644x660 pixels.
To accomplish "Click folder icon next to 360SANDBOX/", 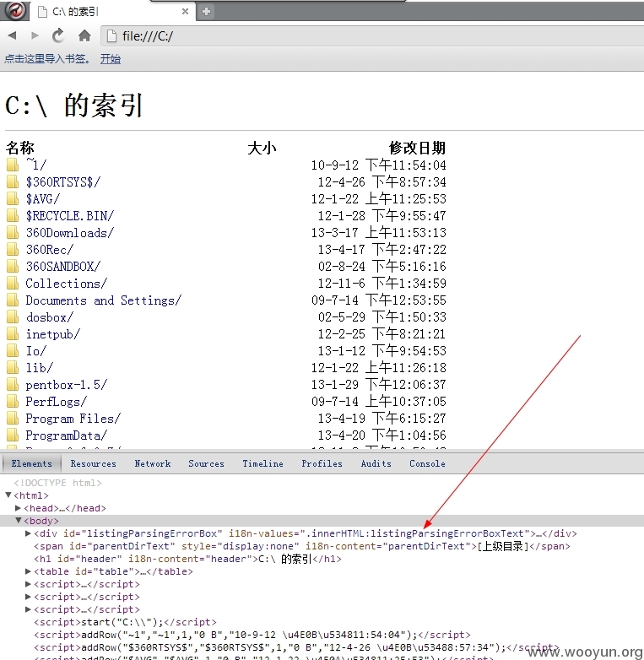I will click(13, 266).
